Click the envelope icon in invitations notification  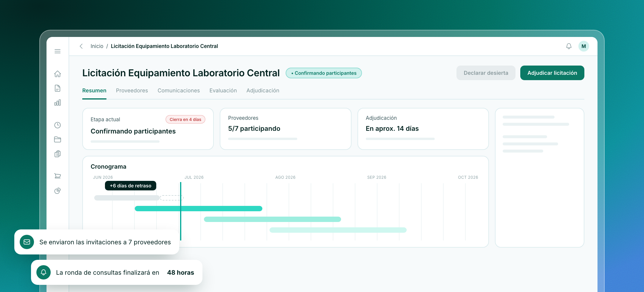(x=27, y=242)
